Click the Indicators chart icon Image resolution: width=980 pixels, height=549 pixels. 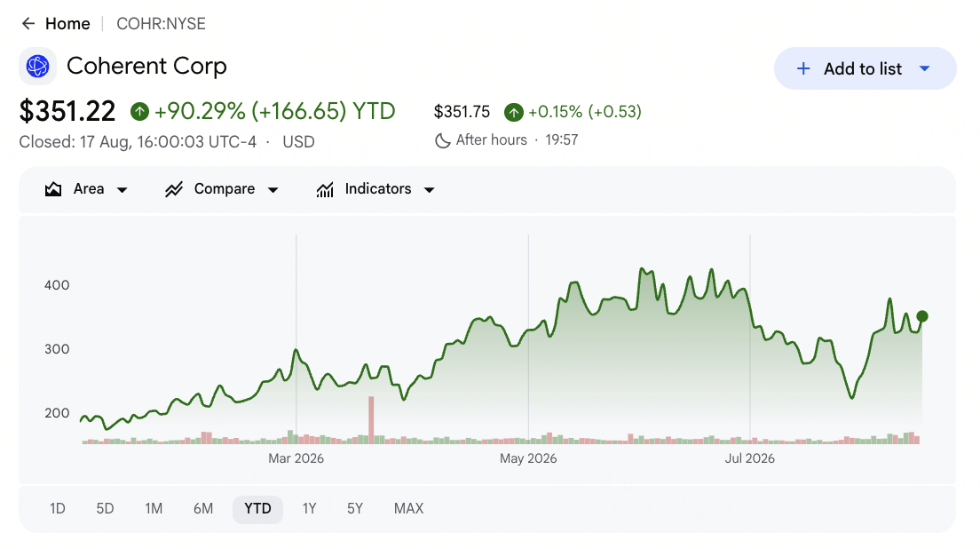[x=325, y=189]
